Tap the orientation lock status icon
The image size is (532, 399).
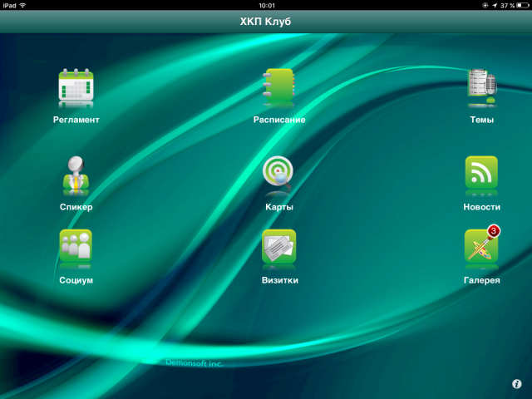point(485,5)
